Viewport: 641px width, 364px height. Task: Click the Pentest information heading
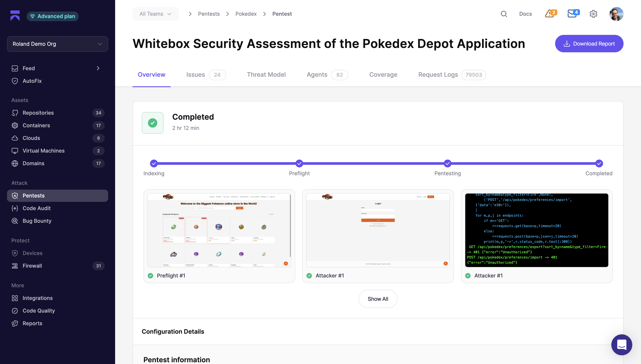click(x=177, y=360)
